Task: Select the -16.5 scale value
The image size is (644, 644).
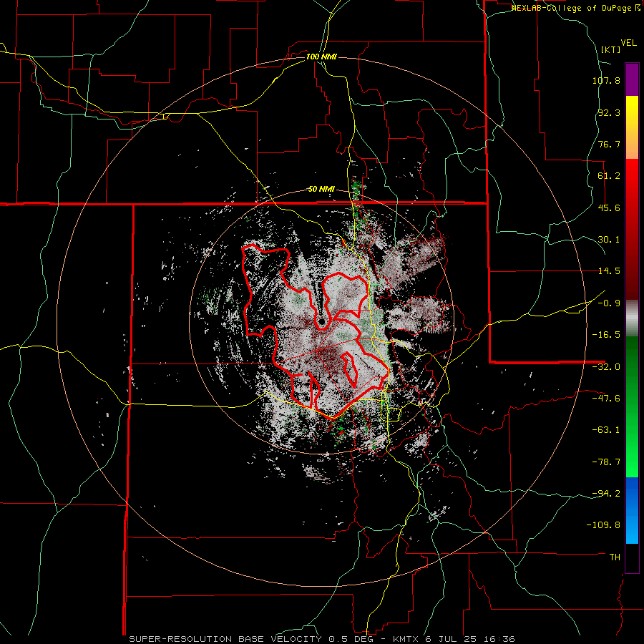Action: click(606, 335)
